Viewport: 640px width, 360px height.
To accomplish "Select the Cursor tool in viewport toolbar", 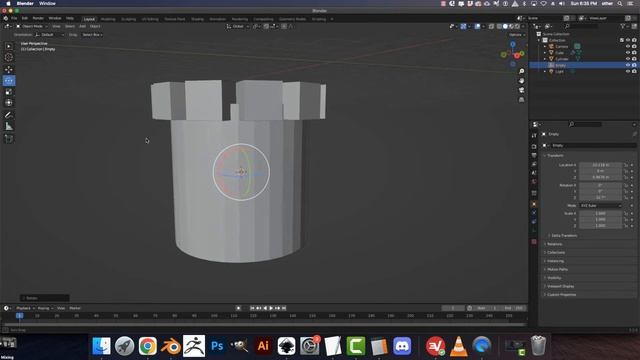I will pos(9,58).
